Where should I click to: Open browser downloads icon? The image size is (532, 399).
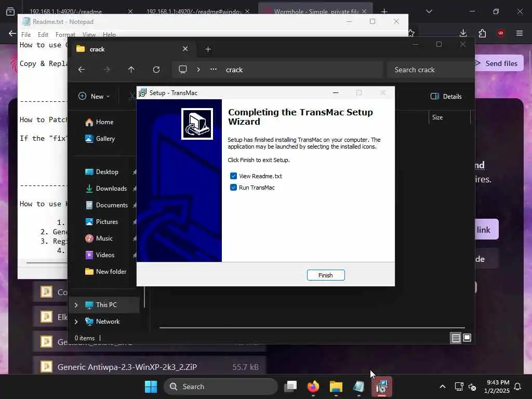tap(463, 33)
